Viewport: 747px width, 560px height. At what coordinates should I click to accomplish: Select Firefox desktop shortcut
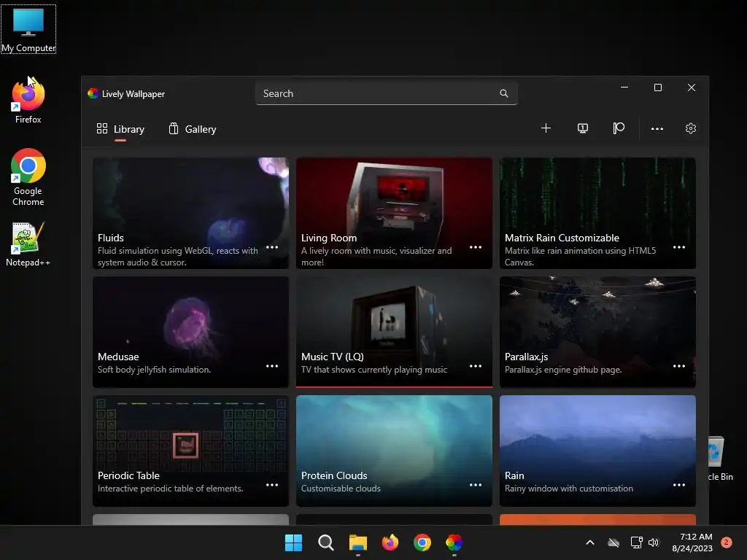[x=28, y=101]
